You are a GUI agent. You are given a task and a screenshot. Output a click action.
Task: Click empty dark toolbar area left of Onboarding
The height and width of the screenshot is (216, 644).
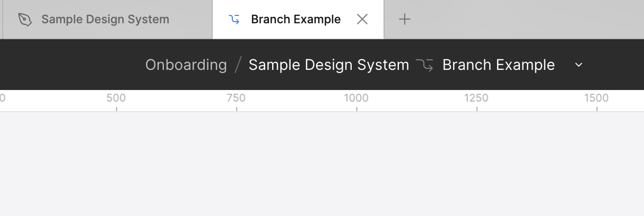69,65
